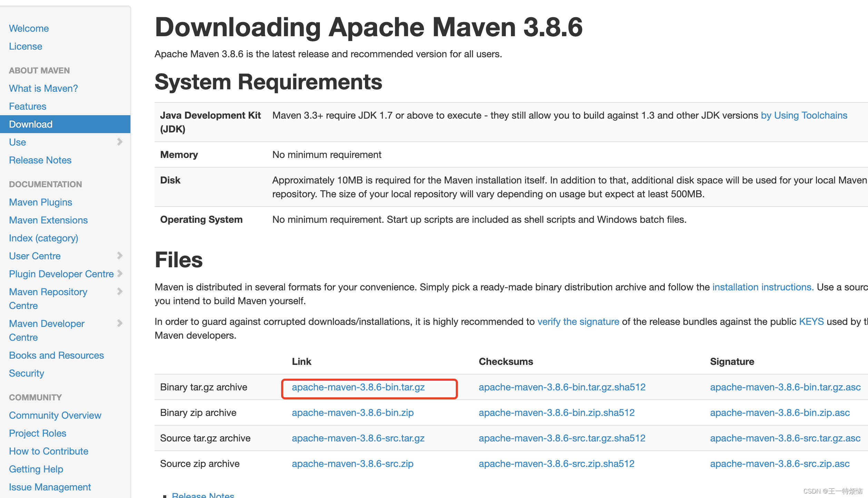
Task: Click the 'No minimum requirement' Memory value
Action: pos(327,155)
